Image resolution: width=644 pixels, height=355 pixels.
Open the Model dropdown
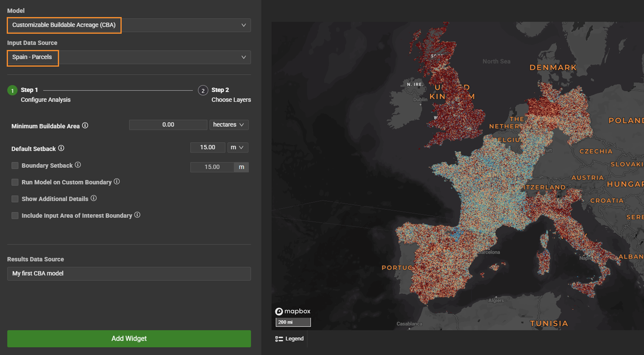pyautogui.click(x=129, y=25)
